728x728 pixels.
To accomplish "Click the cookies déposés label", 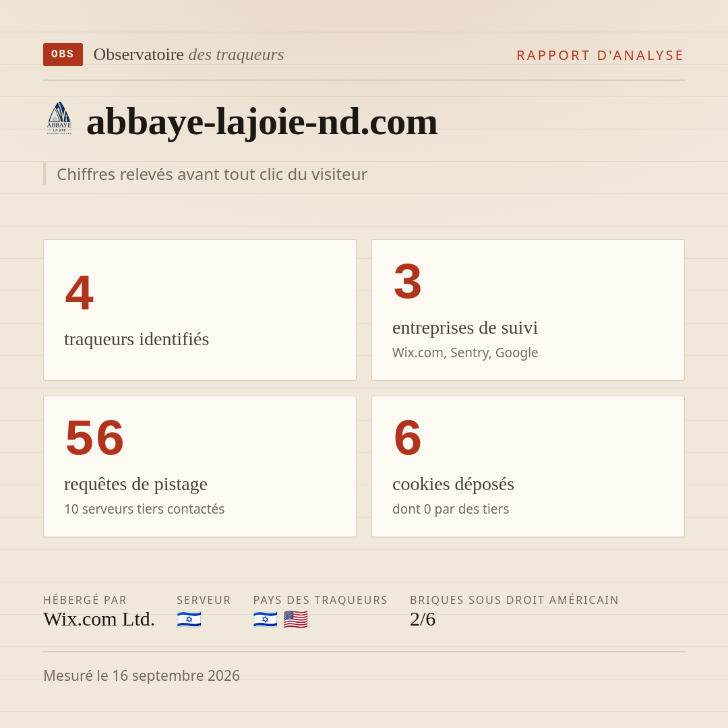I will click(453, 484).
